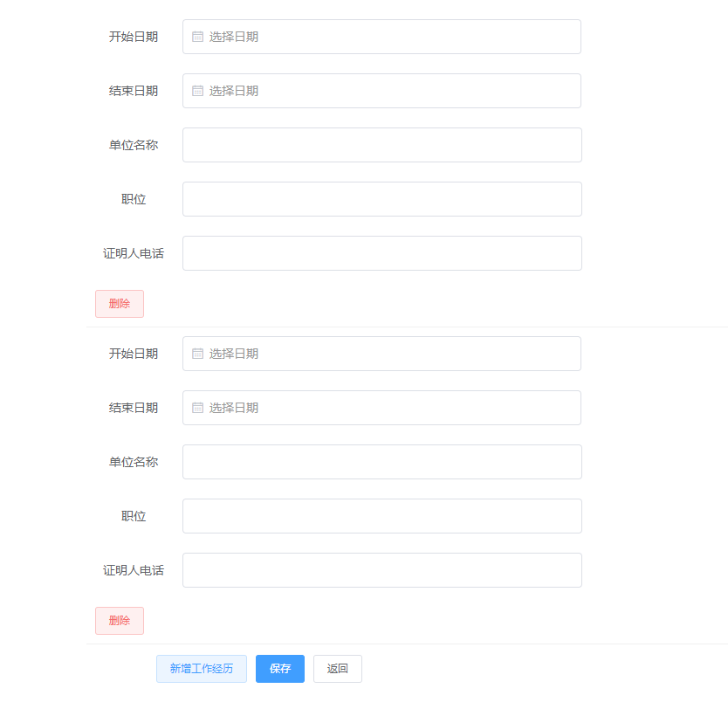
Task: Click the second red 删除 button
Action: 120,621
